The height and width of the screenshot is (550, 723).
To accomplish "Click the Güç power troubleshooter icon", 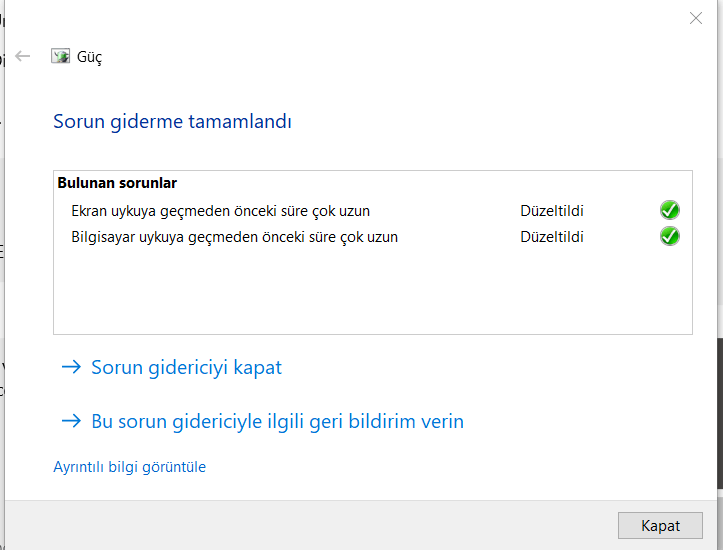I will point(60,56).
